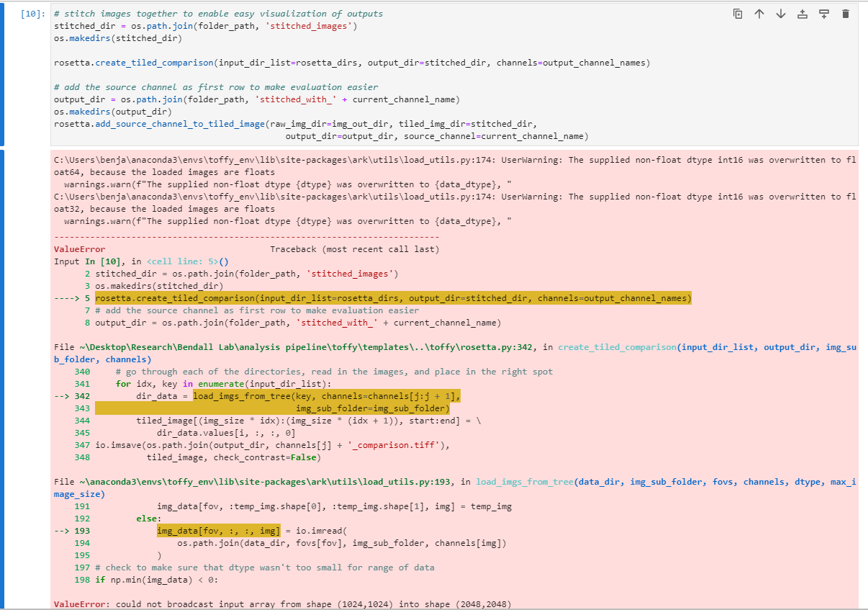Viewport: 868px width, 610px height.
Task: Insert a new cell below
Action: pyautogui.click(x=823, y=13)
